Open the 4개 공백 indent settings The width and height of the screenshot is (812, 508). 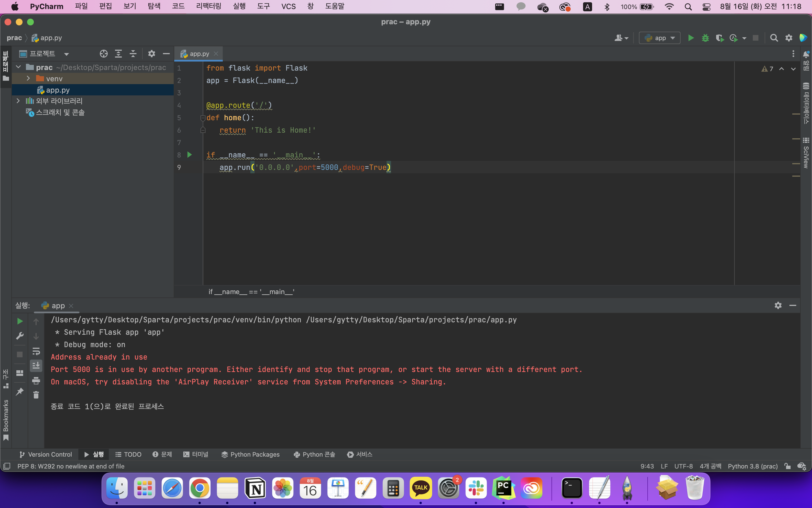(x=710, y=466)
